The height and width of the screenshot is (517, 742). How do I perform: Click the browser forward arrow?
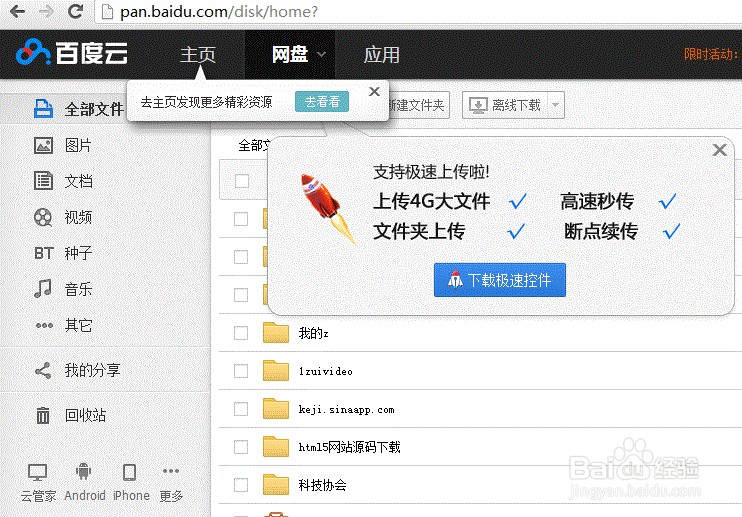[46, 11]
